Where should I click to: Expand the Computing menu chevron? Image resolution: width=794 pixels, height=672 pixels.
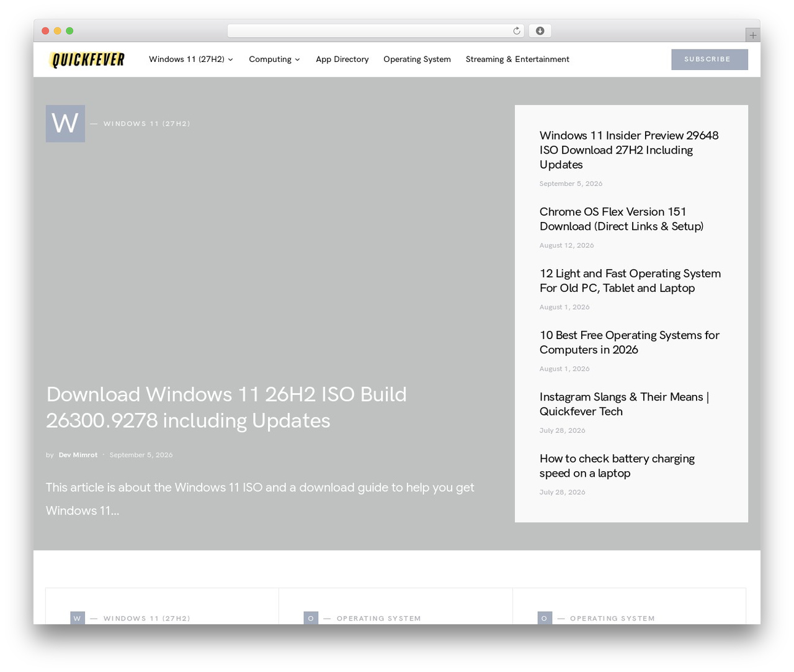click(297, 60)
